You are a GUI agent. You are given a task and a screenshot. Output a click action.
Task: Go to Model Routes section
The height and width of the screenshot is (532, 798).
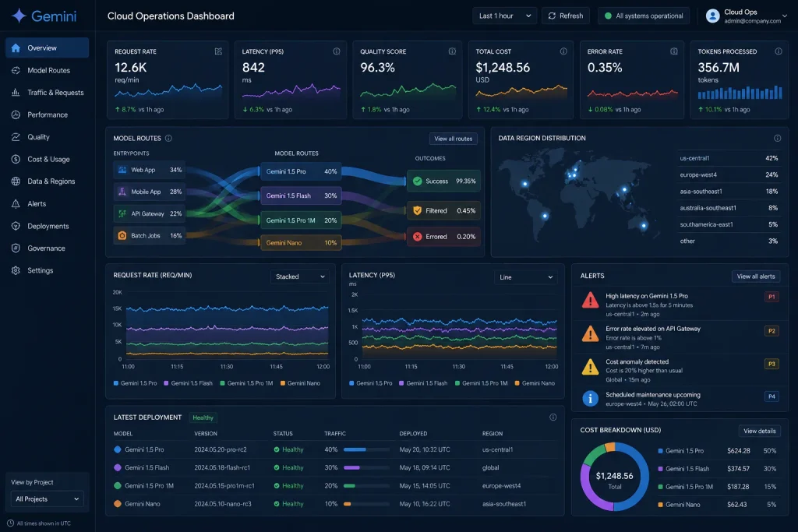47,70
